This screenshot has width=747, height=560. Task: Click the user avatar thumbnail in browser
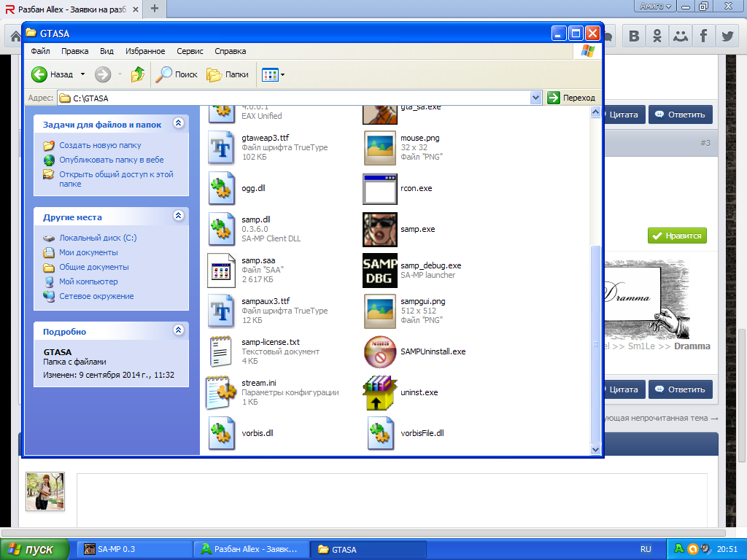(44, 491)
